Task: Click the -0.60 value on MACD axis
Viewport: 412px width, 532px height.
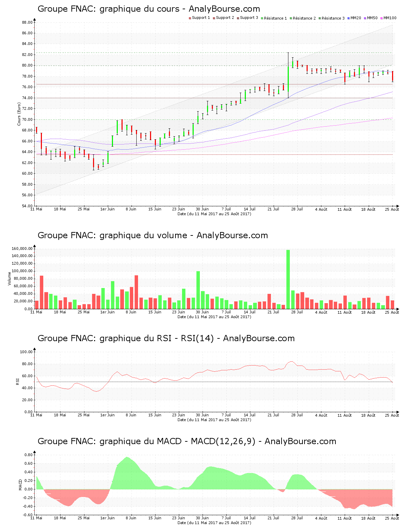Action: [x=28, y=515]
